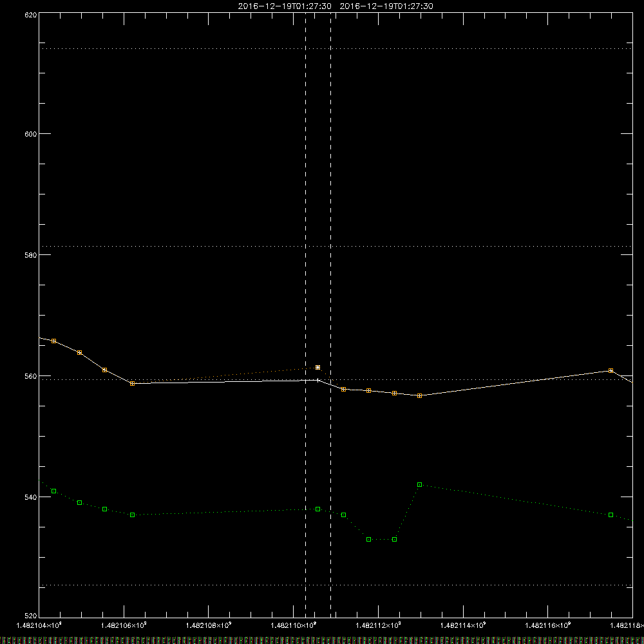
Task: Click the second 2016-12-19T01:27:30 timestamp in title
Action: [386, 6]
